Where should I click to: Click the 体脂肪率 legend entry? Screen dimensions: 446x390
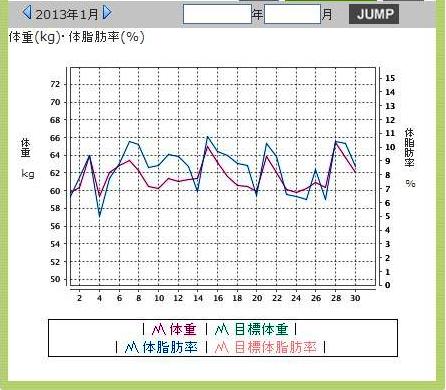[161, 347]
